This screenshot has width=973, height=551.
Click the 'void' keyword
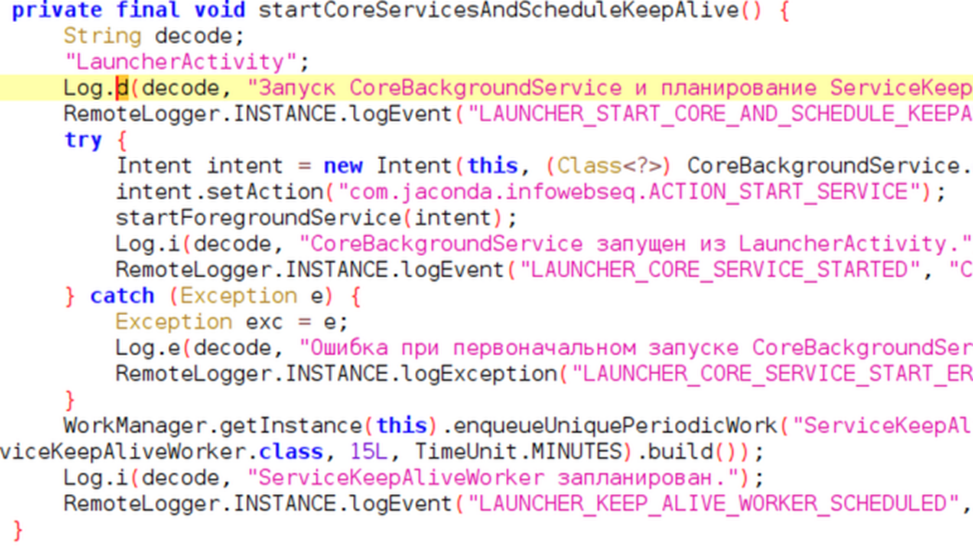click(x=220, y=11)
